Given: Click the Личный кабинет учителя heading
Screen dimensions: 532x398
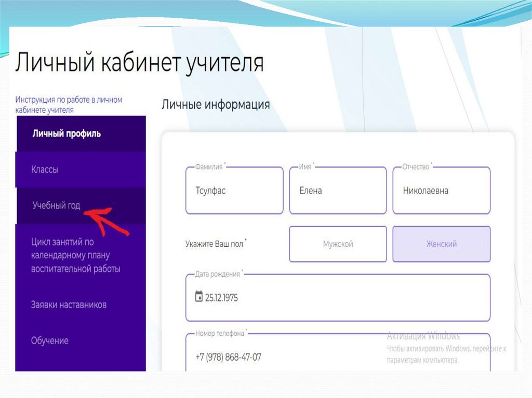Looking at the screenshot, I should click(x=139, y=63).
